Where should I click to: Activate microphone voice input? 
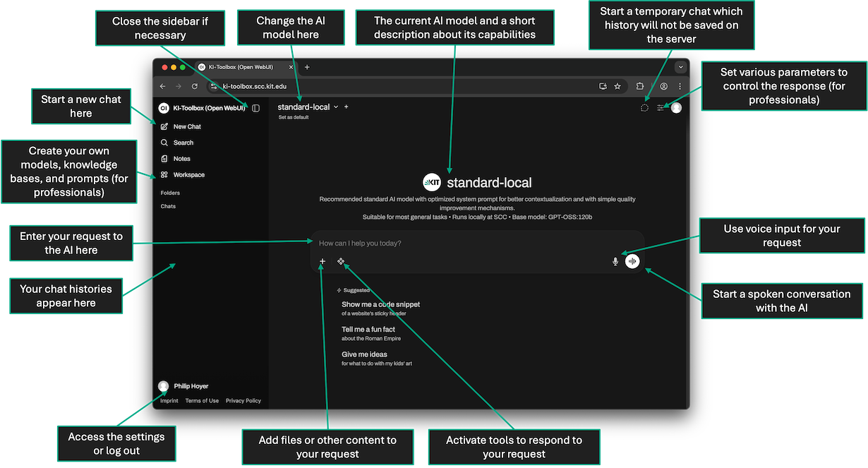615,262
